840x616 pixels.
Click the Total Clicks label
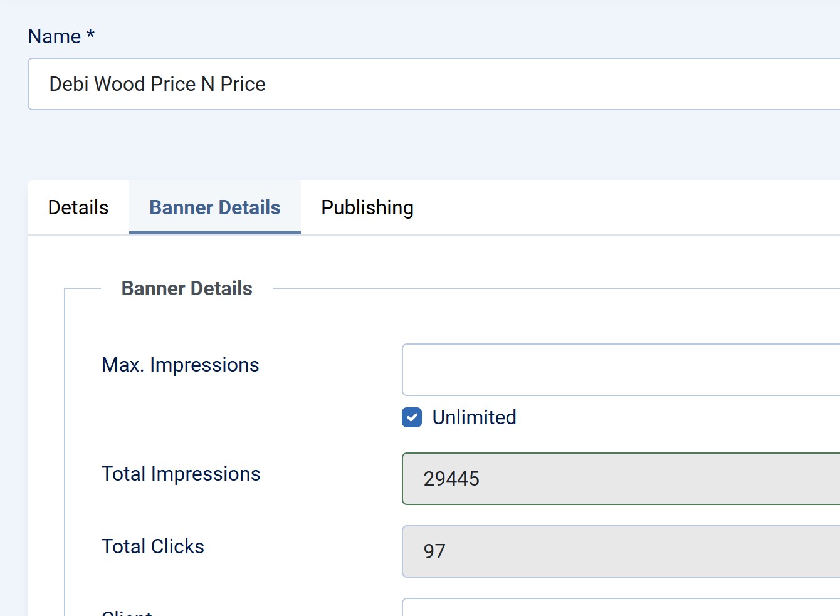coord(153,546)
